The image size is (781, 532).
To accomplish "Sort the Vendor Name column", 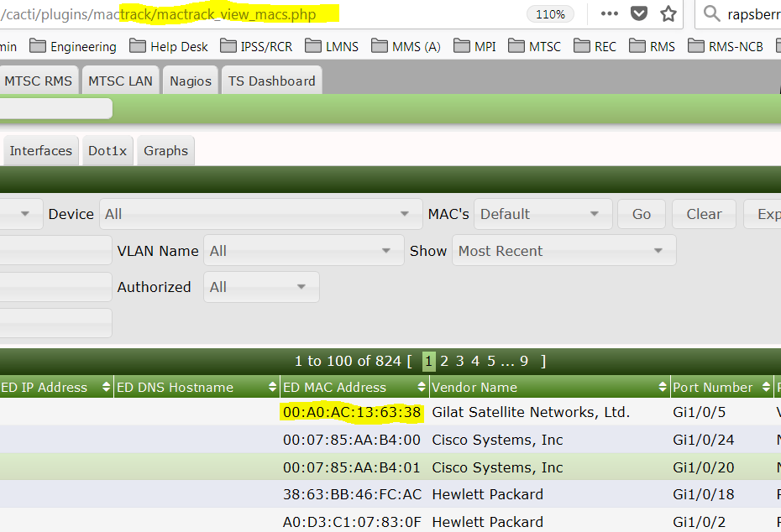I will pos(662,387).
